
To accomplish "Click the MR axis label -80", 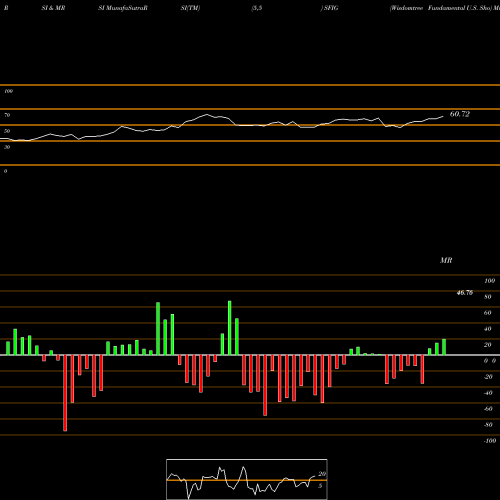I will [488, 425].
